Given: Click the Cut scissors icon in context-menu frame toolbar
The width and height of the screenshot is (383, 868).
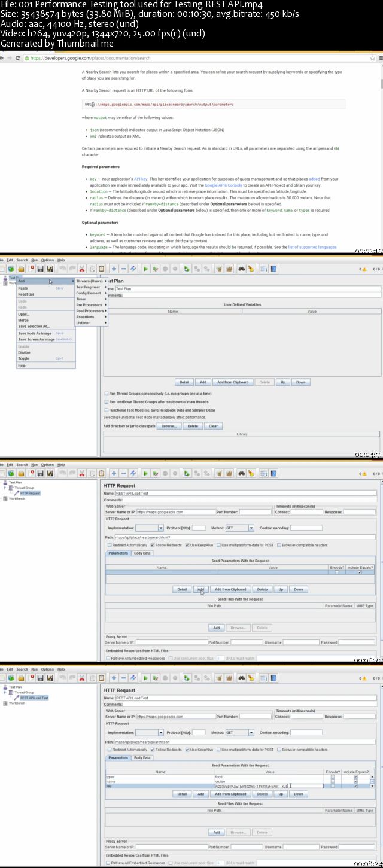Looking at the screenshot, I should click(x=82, y=269).
